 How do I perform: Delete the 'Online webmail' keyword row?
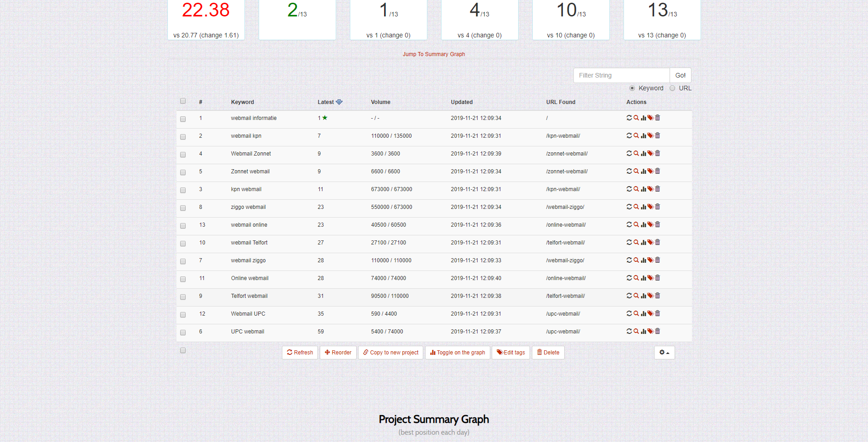click(658, 278)
